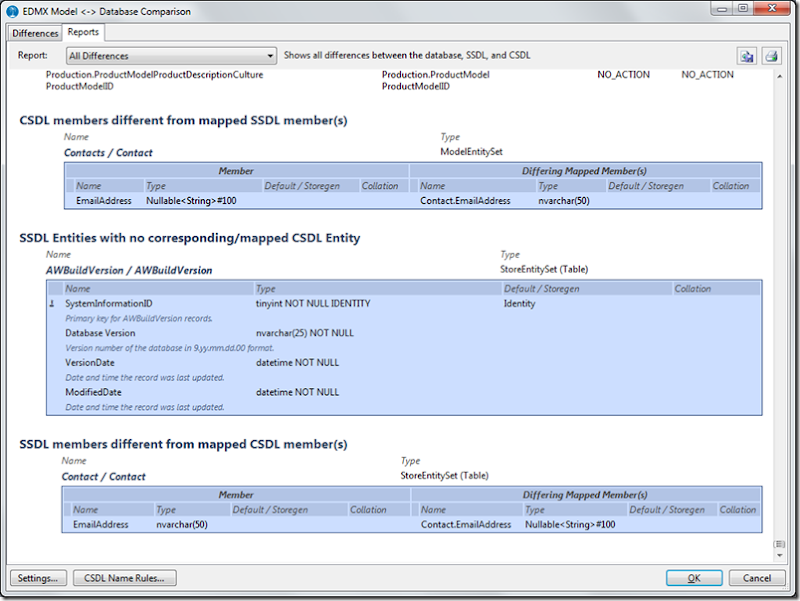Click the primary key icon beside SystemInformationID
Screen dimensions: 800x601
pyautogui.click(x=52, y=304)
